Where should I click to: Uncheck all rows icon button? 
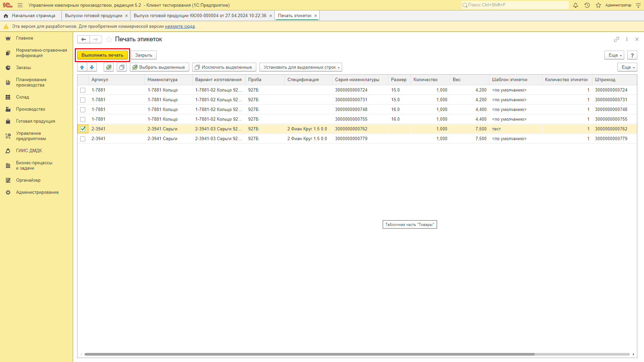pos(122,67)
